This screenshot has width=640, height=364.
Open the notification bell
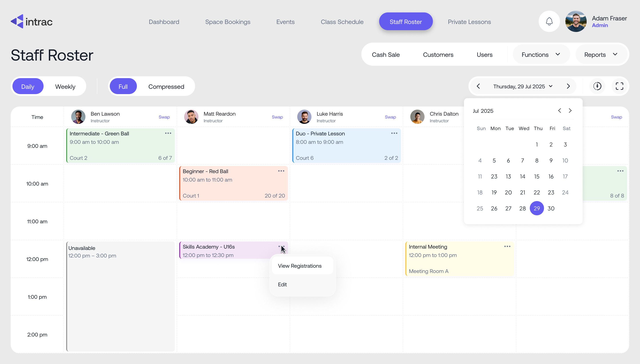[x=549, y=21]
